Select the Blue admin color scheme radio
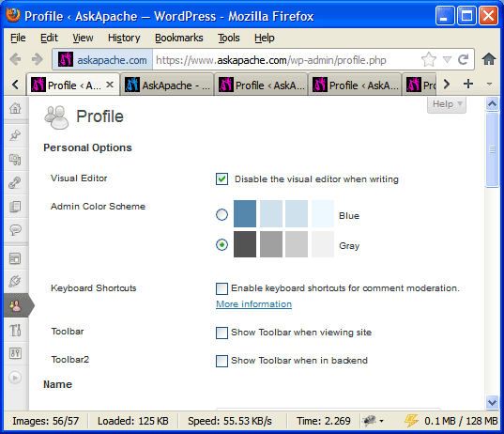 coord(221,214)
